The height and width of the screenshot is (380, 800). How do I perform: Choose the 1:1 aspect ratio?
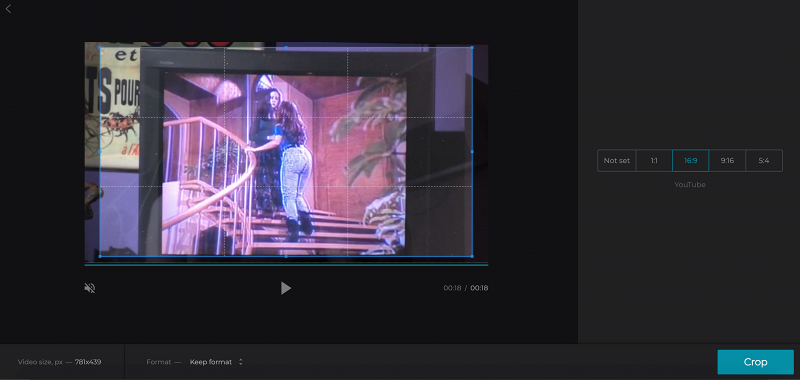pyautogui.click(x=654, y=161)
